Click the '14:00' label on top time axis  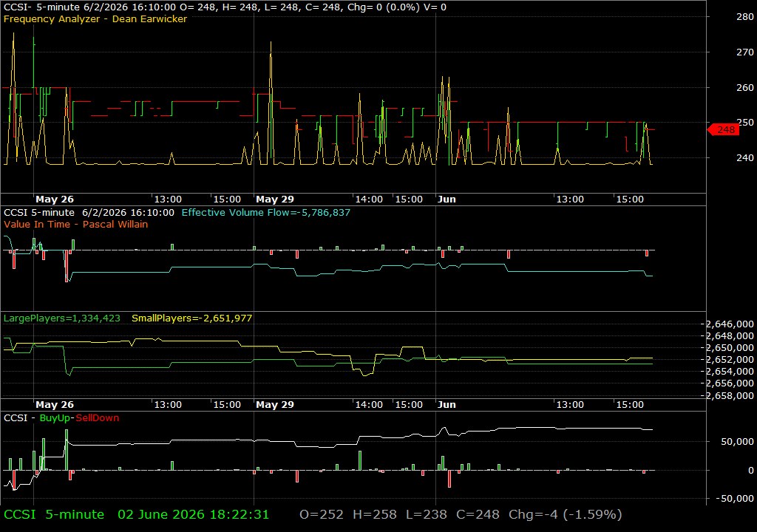point(369,199)
